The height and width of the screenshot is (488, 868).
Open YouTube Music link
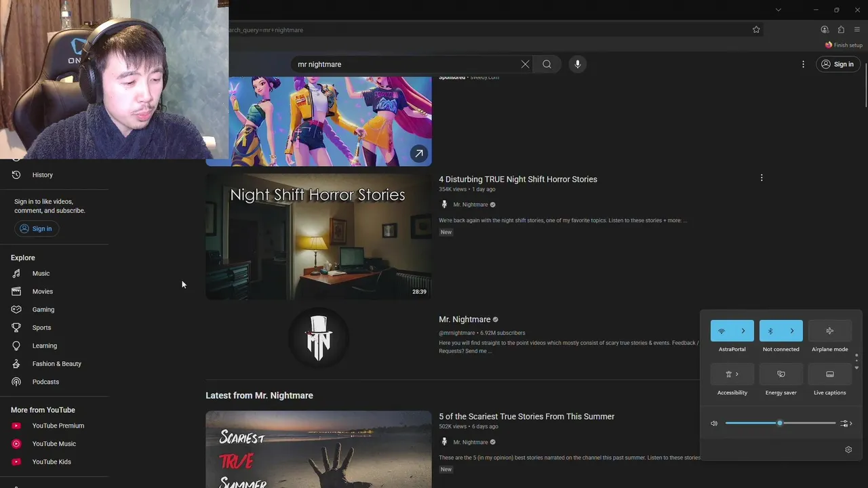tap(54, 444)
